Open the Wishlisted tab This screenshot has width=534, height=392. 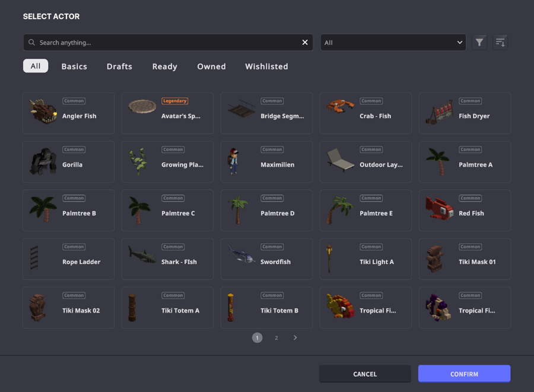coord(266,66)
